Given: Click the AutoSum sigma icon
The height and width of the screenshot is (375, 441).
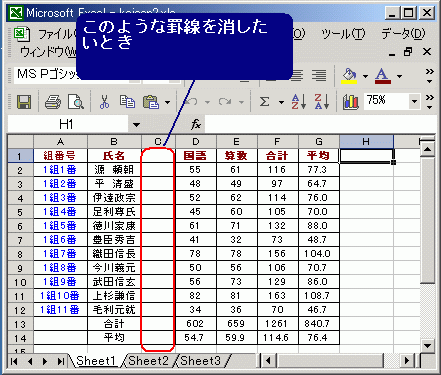Looking at the screenshot, I should [265, 102].
